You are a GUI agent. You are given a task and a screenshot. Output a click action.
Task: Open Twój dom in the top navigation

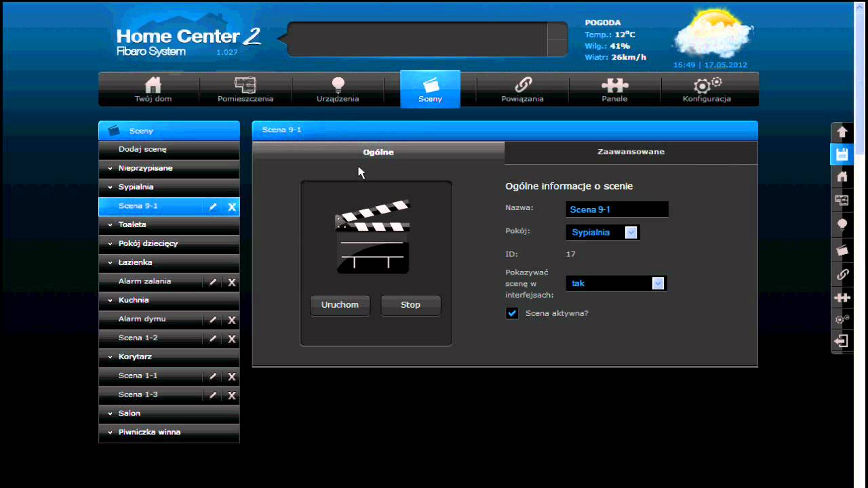(x=153, y=89)
